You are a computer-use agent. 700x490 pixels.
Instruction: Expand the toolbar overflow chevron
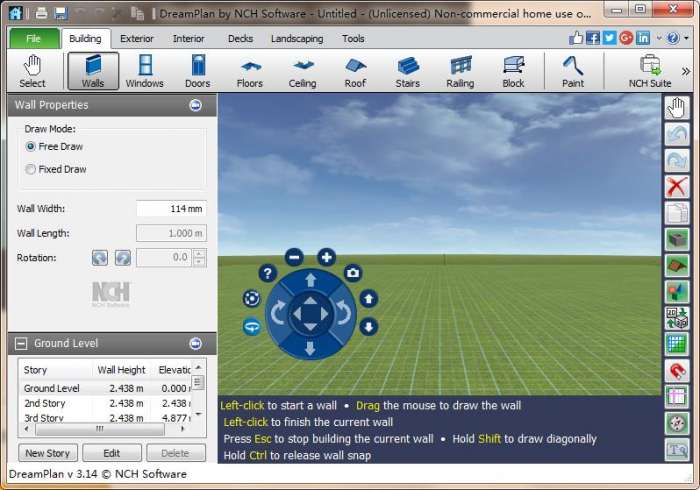tap(686, 71)
